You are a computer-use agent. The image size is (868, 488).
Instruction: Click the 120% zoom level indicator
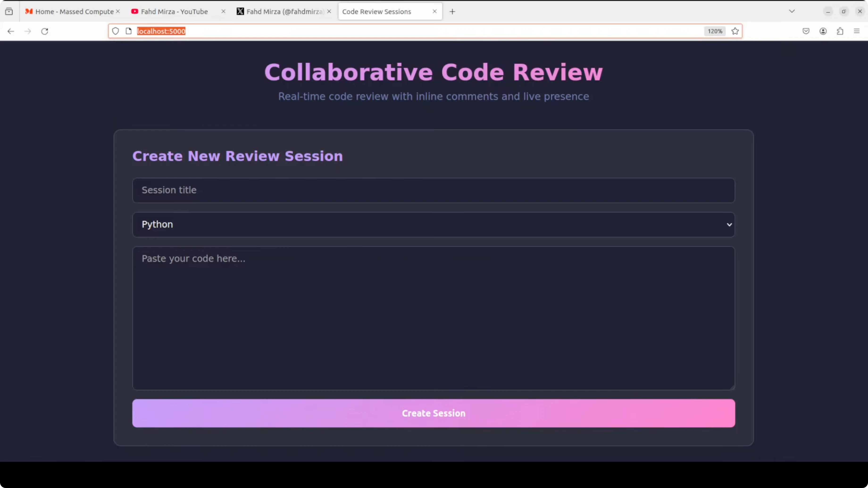[x=715, y=31]
